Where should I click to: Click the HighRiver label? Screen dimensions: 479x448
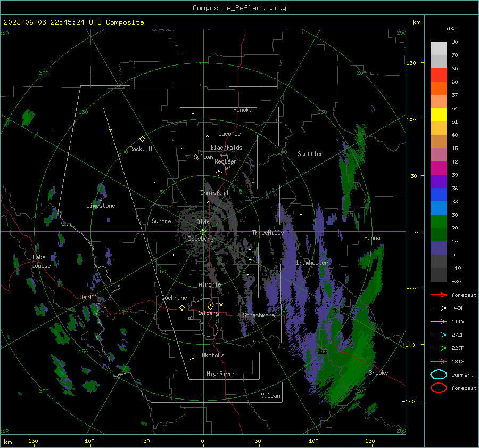tap(221, 374)
